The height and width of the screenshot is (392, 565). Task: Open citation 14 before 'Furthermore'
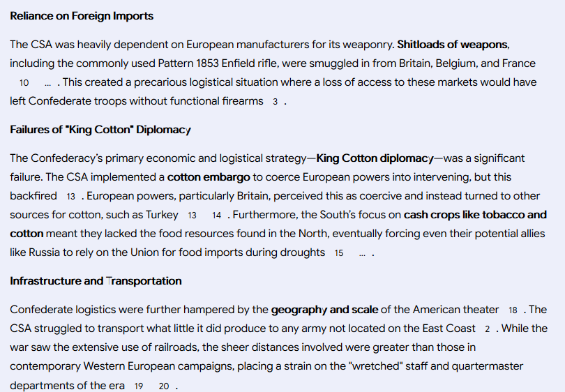point(216,216)
